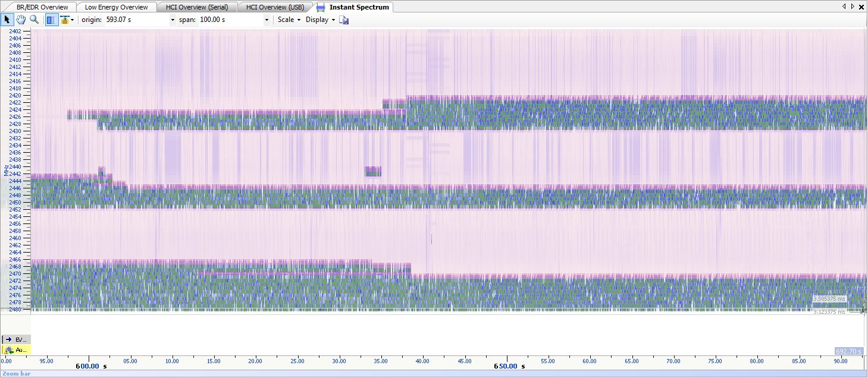Close the Instant Spectrum tab panel
This screenshot has height=378, width=868.
point(861,6)
